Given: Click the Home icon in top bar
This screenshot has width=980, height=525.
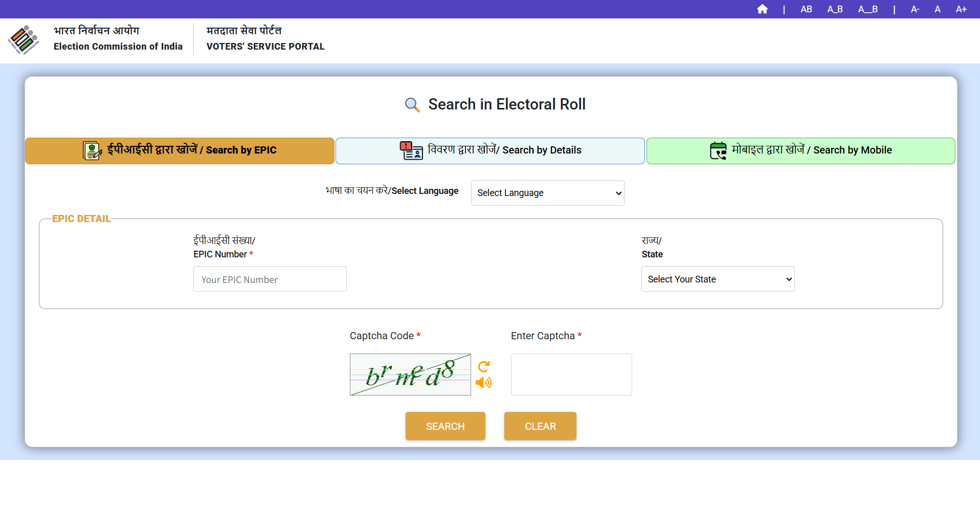Looking at the screenshot, I should 762,9.
